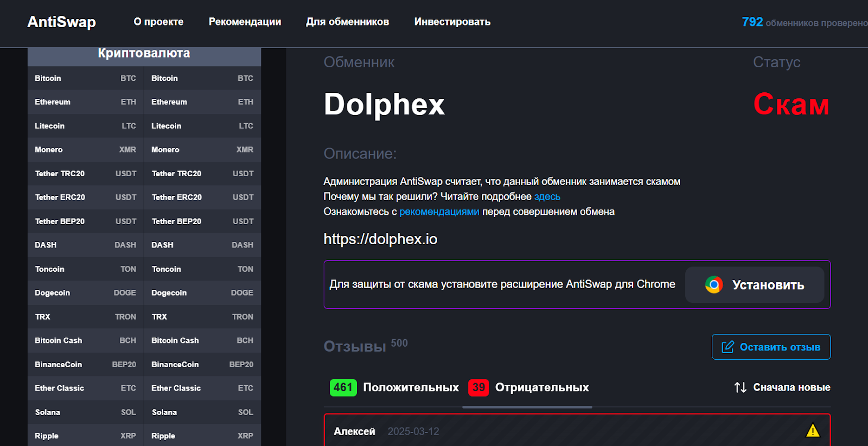The height and width of the screenshot is (446, 868).
Task: Pick BinanceCoin BEP20 in the right column
Action: (x=202, y=365)
